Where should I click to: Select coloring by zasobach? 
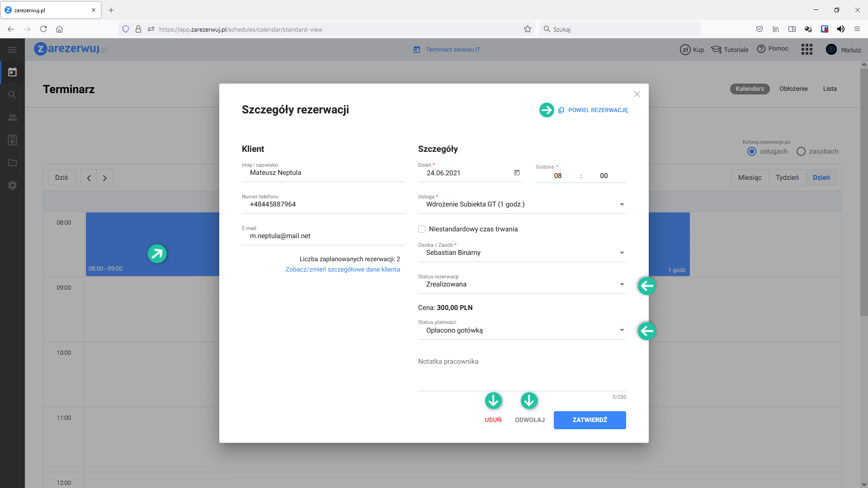801,152
